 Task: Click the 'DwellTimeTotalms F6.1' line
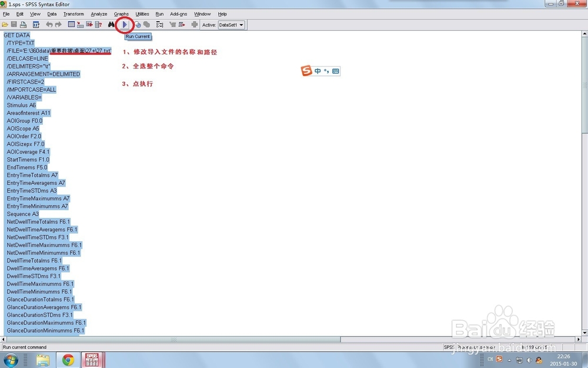(34, 261)
